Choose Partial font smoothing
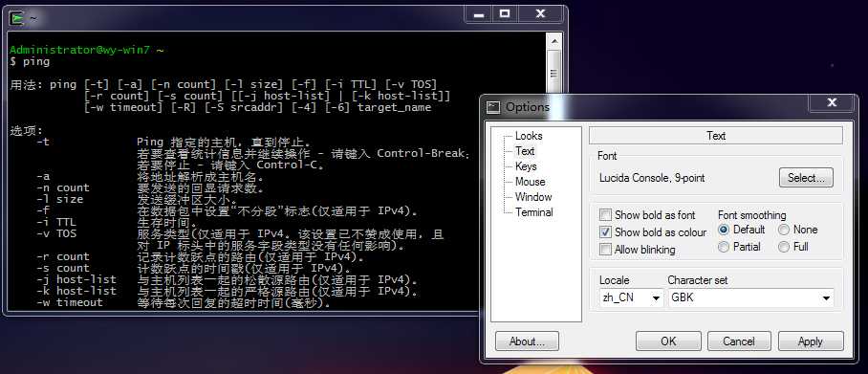Screen dimensions: 868x374 [x=724, y=247]
